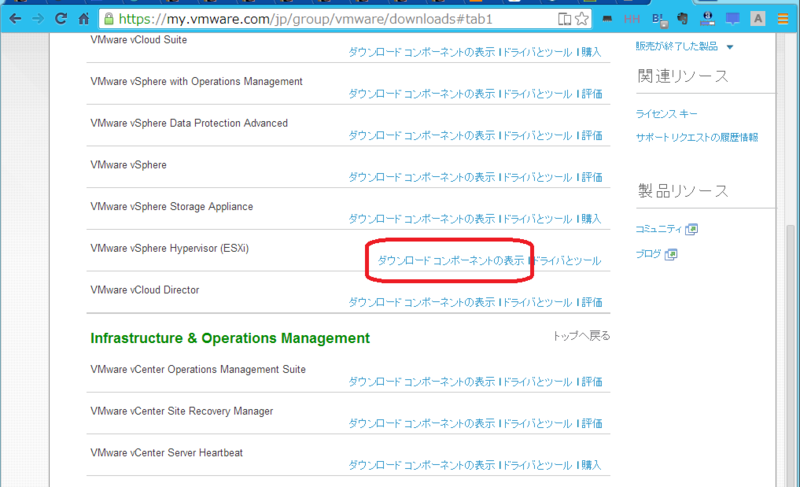Bookmark the page with the star icon

pos(582,19)
